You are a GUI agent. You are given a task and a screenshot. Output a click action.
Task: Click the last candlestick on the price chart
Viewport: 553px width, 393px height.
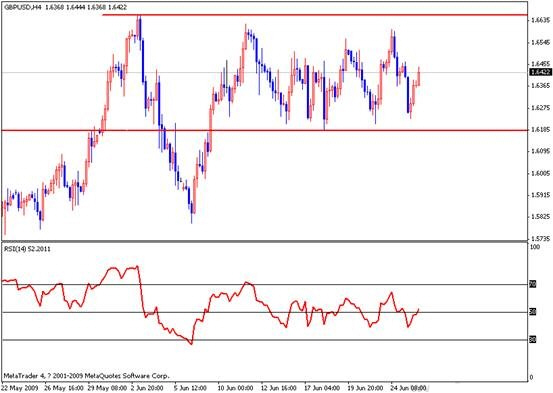(419, 77)
